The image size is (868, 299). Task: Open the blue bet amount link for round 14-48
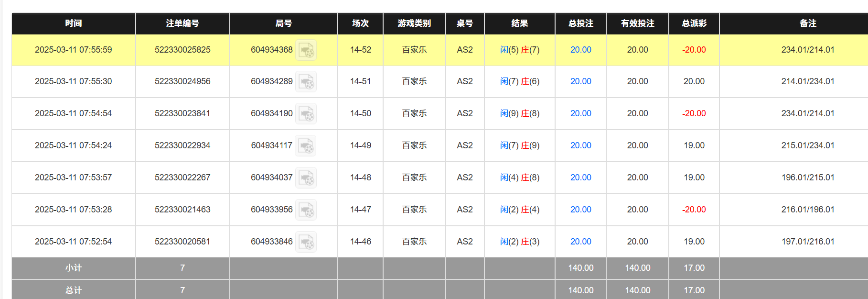point(580,177)
